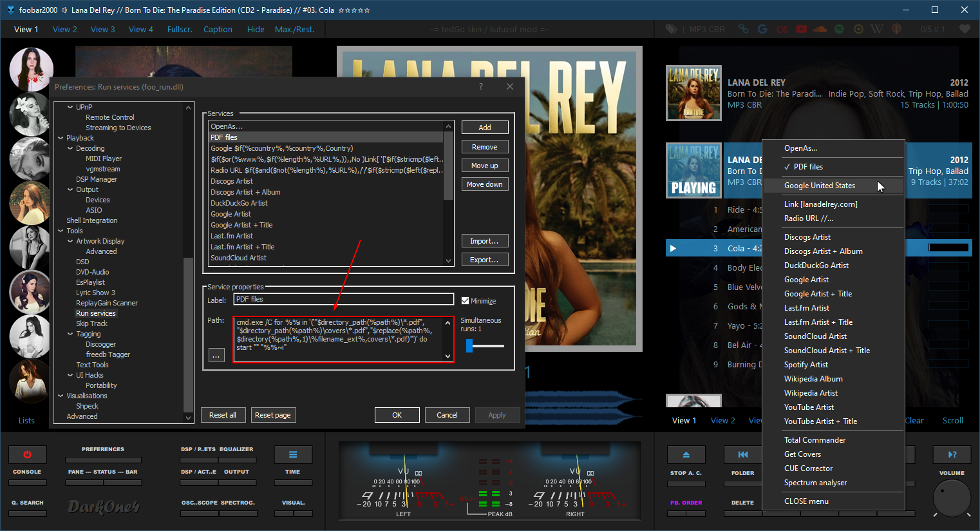Click the previous track button
This screenshot has height=531, width=980.
(x=742, y=454)
